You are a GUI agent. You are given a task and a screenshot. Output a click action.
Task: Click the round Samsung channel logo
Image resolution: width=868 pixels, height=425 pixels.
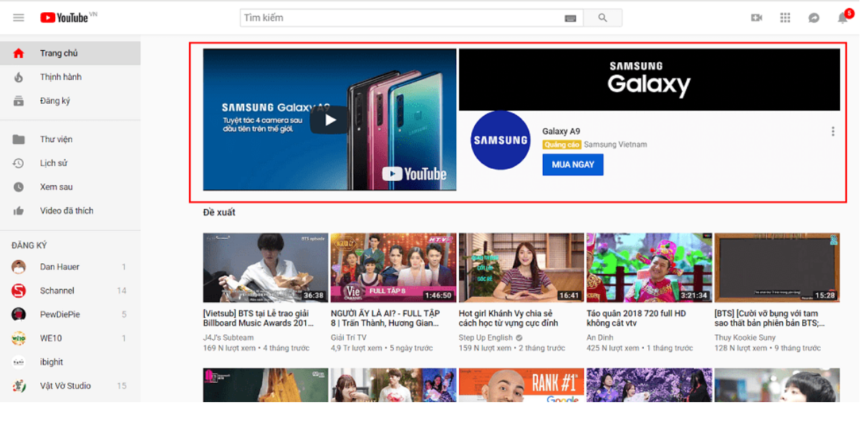pyautogui.click(x=501, y=140)
